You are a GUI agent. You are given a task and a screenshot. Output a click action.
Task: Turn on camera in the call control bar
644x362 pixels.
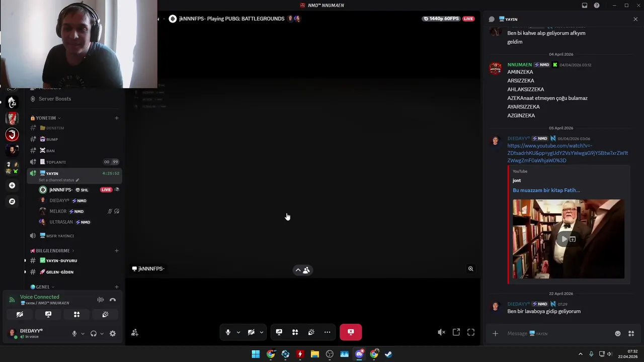click(x=251, y=332)
